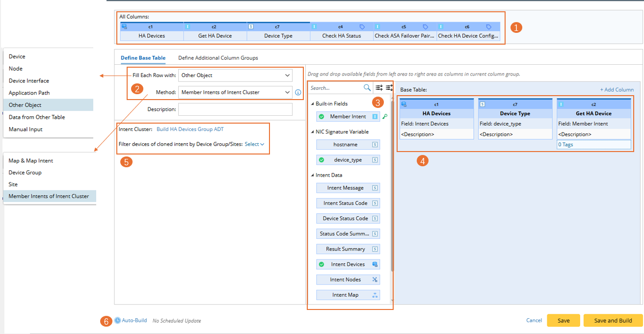Open the Method dropdown
The height and width of the screenshot is (334, 644).
click(x=235, y=92)
